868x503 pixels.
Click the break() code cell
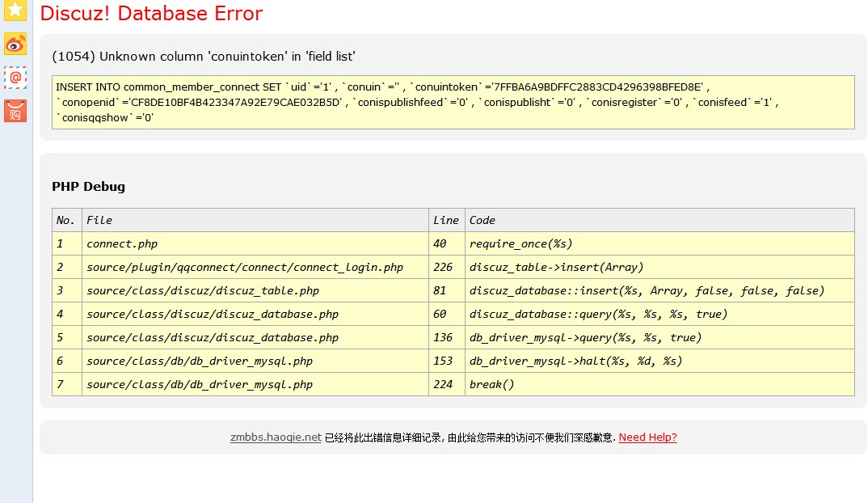coord(491,384)
